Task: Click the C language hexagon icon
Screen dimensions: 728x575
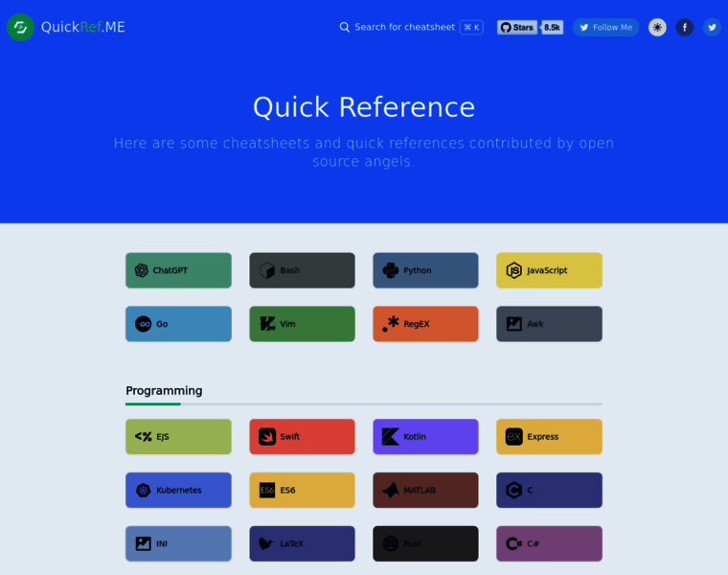Action: tap(514, 490)
